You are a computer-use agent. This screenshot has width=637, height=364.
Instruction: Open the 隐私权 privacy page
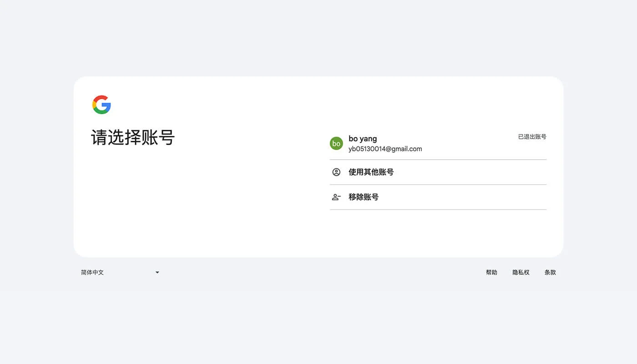coord(521,272)
